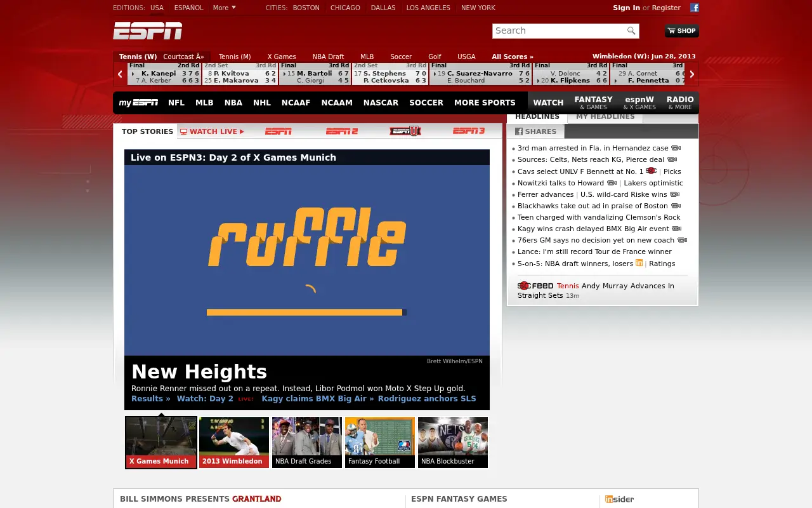Click the video icon beside KG, Pierce deal
This screenshot has height=508, width=812.
pyautogui.click(x=672, y=159)
